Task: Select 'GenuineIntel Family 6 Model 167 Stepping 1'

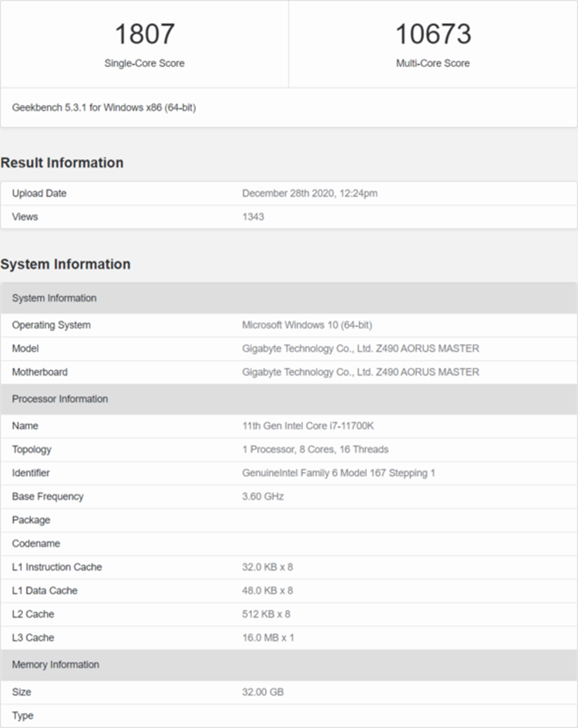Action: tap(338, 473)
